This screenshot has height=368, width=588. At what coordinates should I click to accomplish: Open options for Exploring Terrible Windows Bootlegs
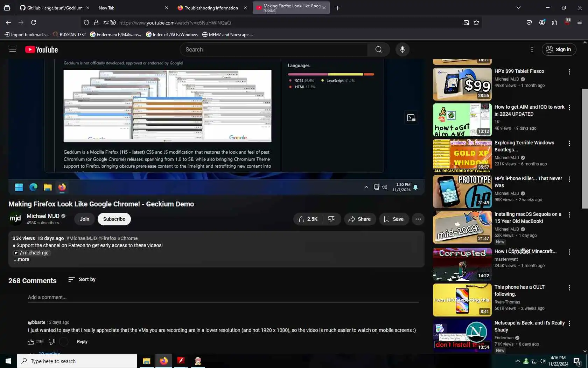[x=569, y=143]
